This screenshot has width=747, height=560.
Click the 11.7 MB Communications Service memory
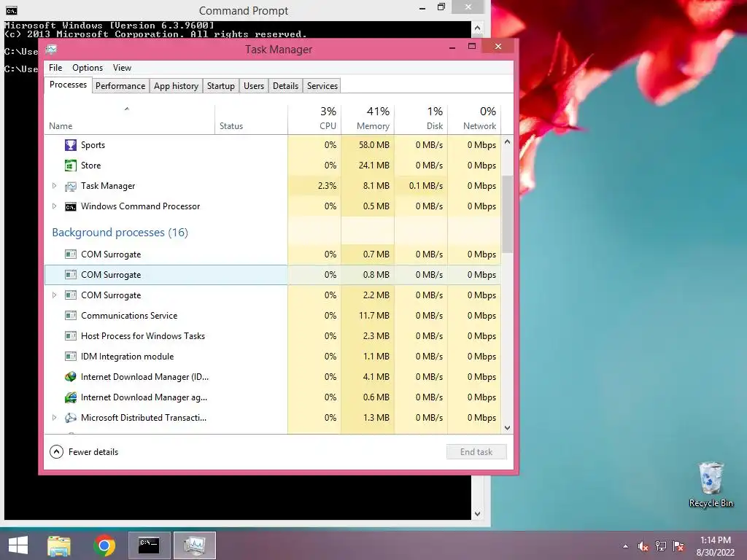coord(374,315)
